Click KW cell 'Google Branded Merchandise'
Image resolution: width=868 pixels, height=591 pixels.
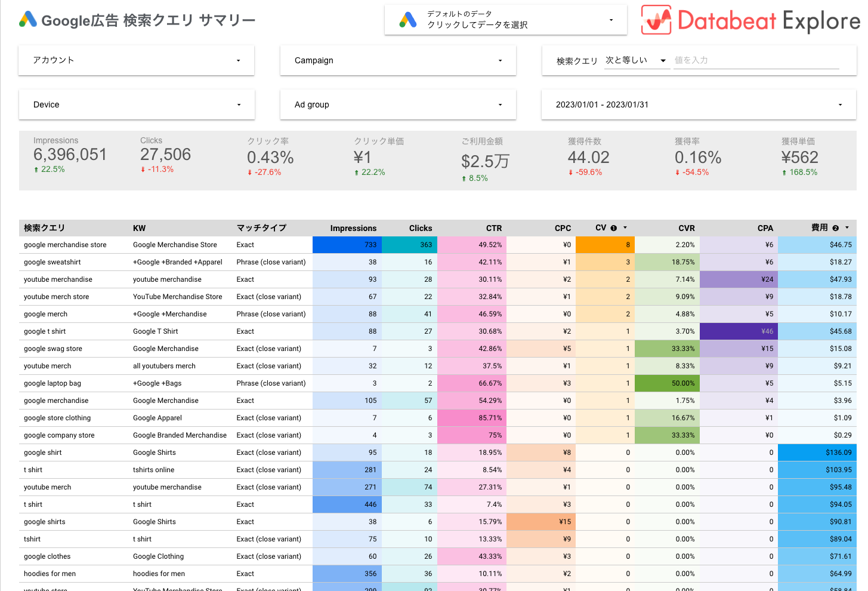(x=180, y=435)
